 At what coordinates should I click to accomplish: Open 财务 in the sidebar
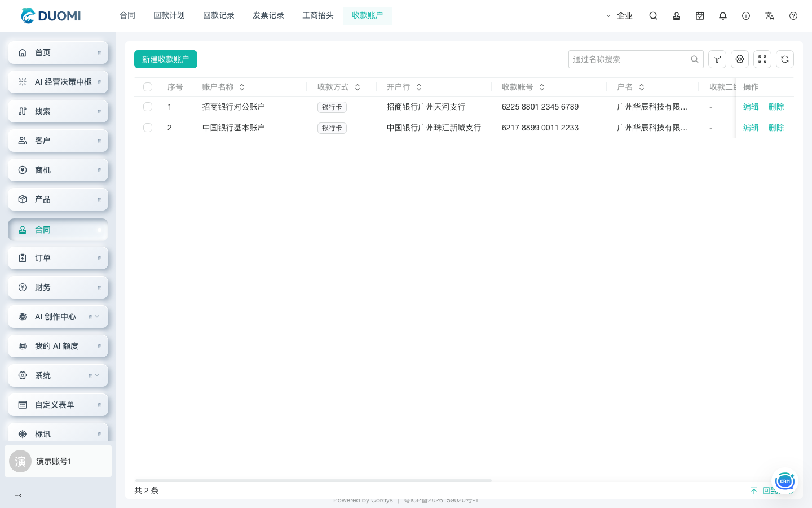coord(58,287)
